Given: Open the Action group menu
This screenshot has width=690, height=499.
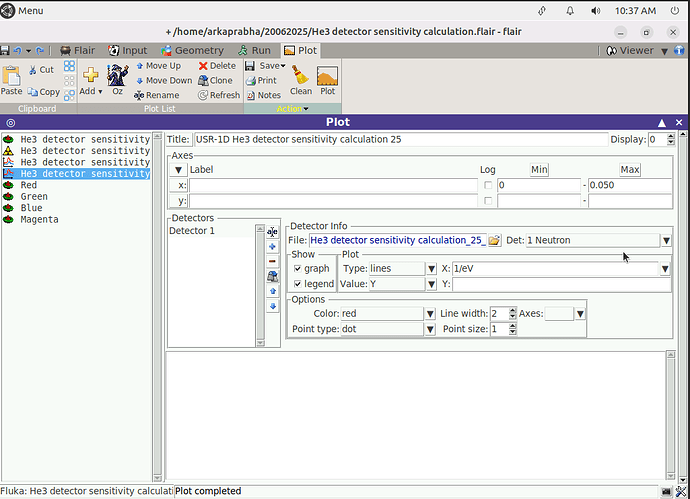Looking at the screenshot, I should pos(293,109).
